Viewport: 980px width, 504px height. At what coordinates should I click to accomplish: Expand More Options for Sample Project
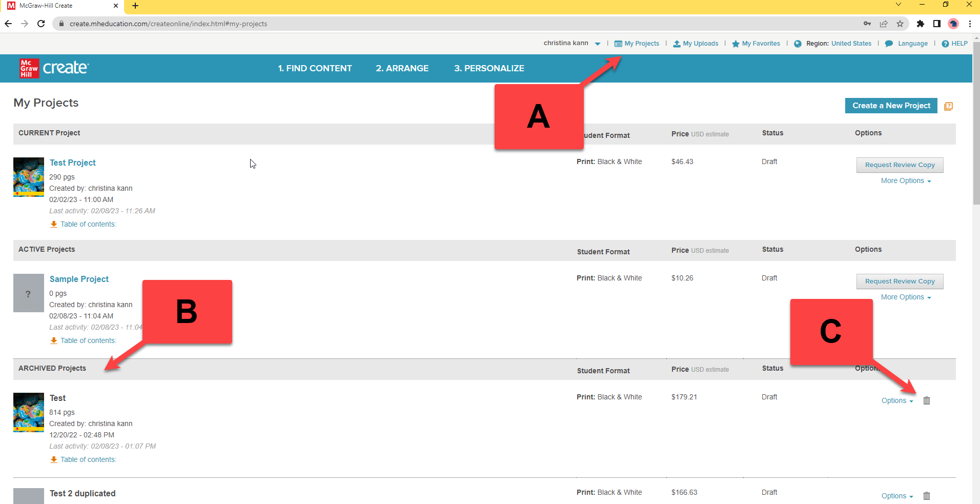pos(905,297)
